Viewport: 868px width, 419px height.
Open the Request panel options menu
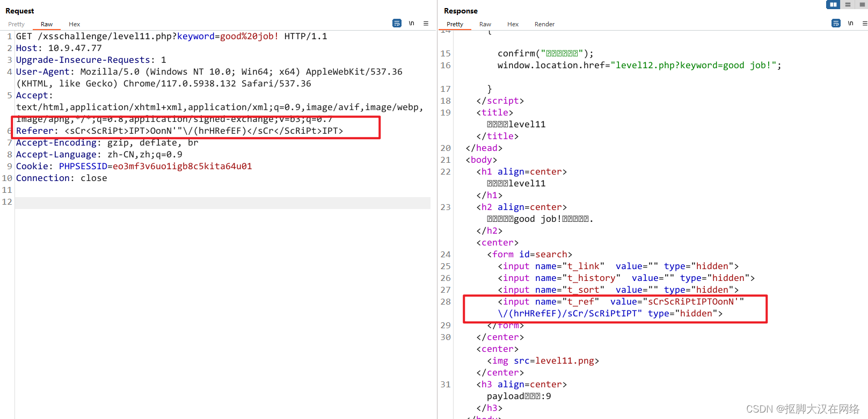pos(426,23)
